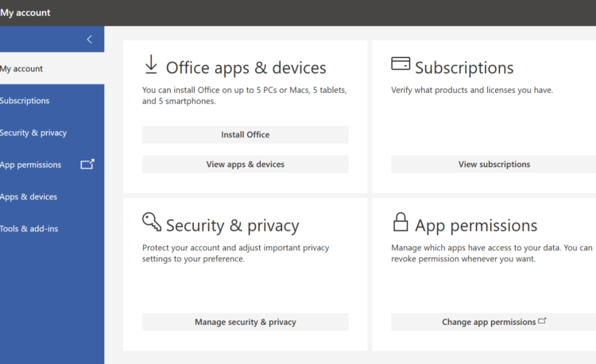The height and width of the screenshot is (364, 596).
Task: Click the credit card icon on Subscriptions card
Action: click(x=401, y=64)
